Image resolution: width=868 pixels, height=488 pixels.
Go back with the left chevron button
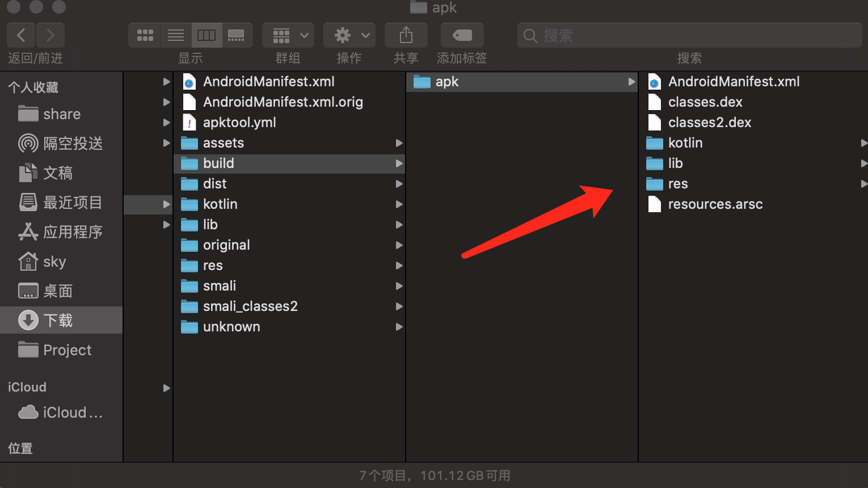pyautogui.click(x=21, y=35)
